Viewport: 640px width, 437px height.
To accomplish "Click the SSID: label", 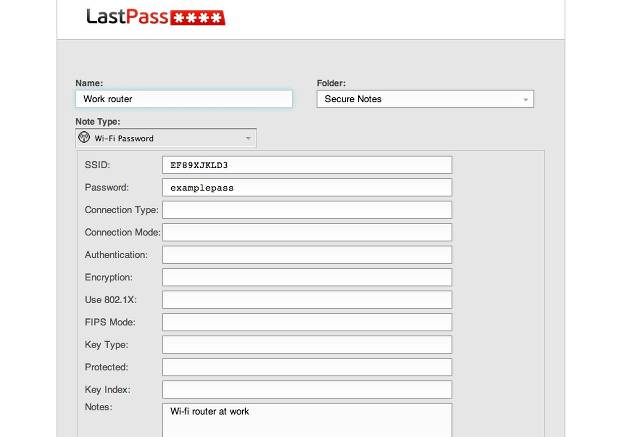I will coord(97,165).
